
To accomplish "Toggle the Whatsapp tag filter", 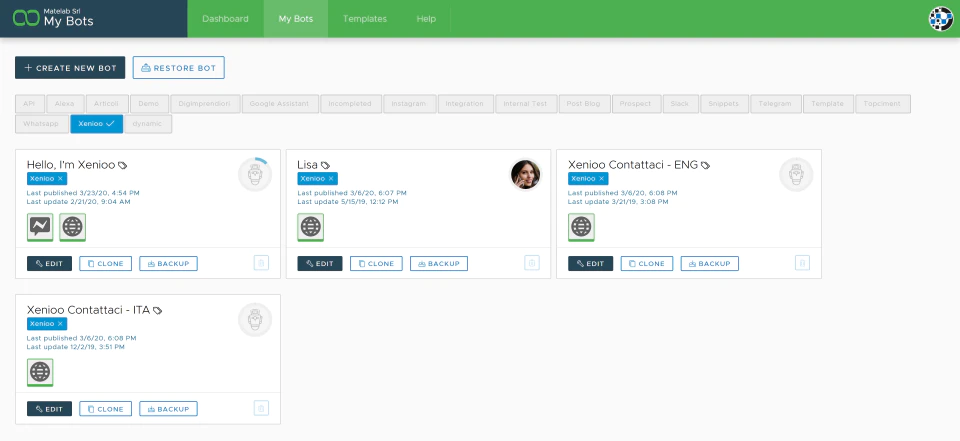I will pos(41,124).
